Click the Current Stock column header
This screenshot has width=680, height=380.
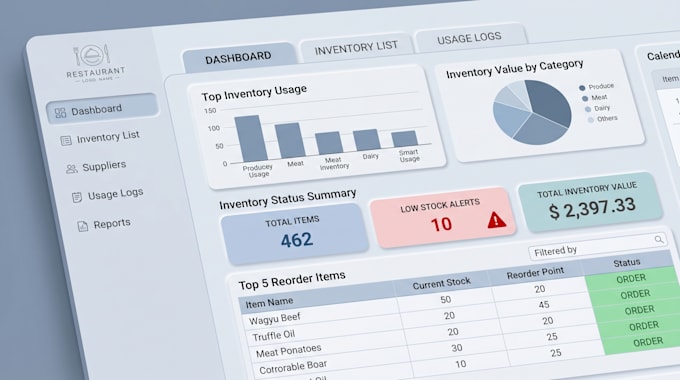tap(441, 283)
